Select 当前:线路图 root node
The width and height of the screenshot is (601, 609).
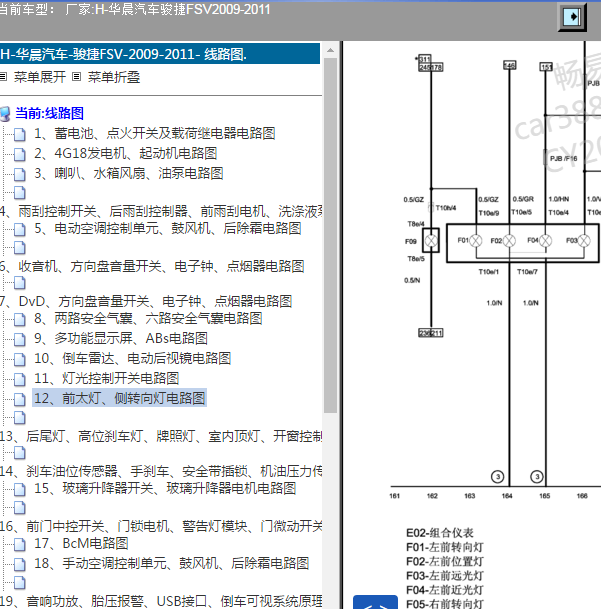coord(49,113)
